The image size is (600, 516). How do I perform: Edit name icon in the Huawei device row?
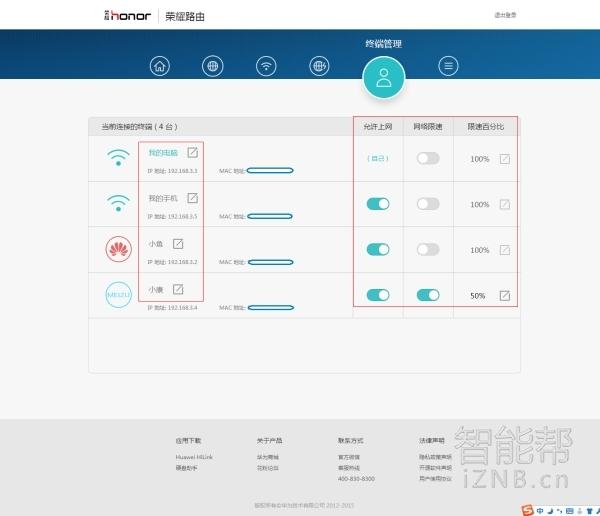[178, 243]
